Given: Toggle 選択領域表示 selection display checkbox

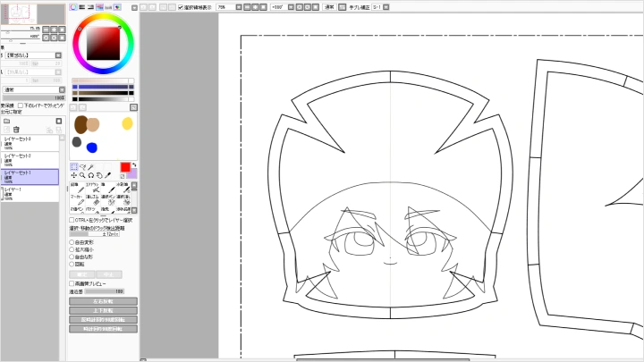Looking at the screenshot, I should 181,7.
